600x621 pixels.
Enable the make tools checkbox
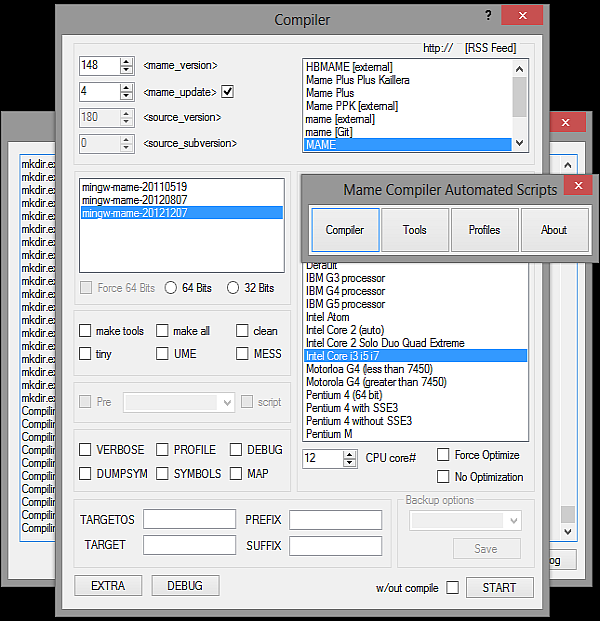pos(85,330)
